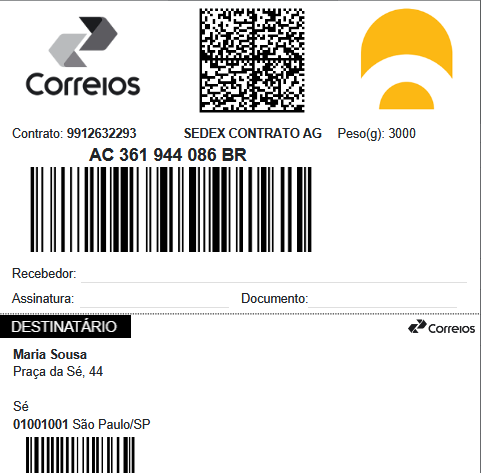
Task: Click recipient name Maria Sousa
Action: (x=50, y=354)
